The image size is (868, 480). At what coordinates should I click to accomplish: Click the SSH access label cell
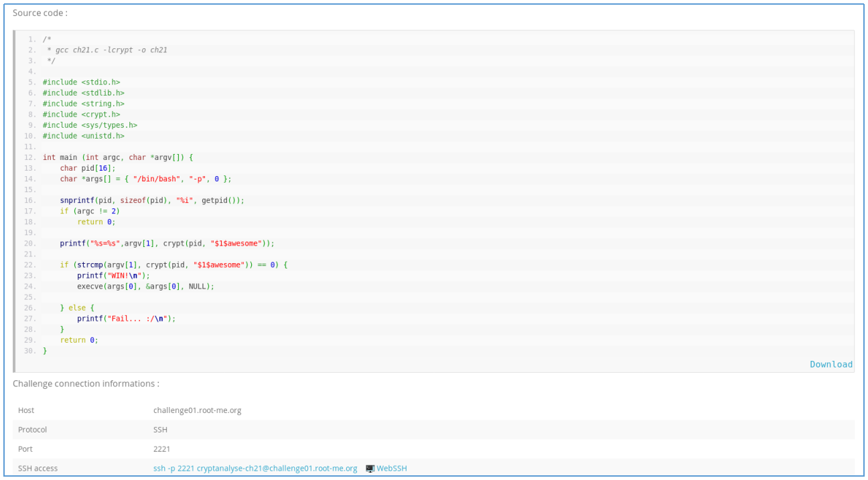click(x=38, y=468)
